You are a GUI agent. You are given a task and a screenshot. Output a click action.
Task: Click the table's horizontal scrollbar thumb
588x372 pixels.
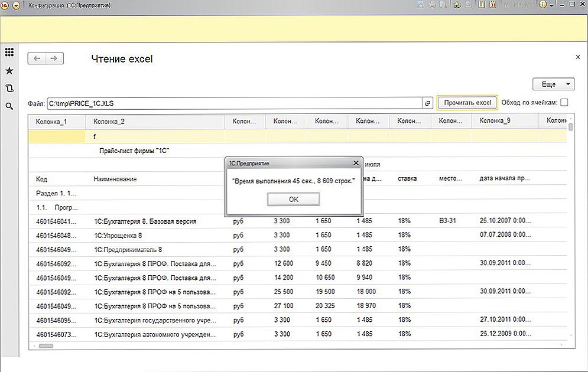click(45, 346)
